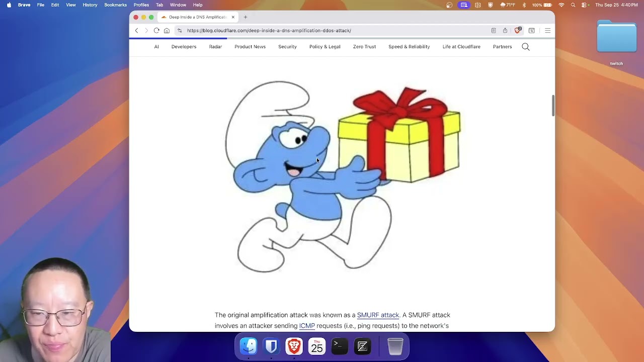This screenshot has height=362, width=644.
Task: Open reader mode for this article
Action: [494, 31]
